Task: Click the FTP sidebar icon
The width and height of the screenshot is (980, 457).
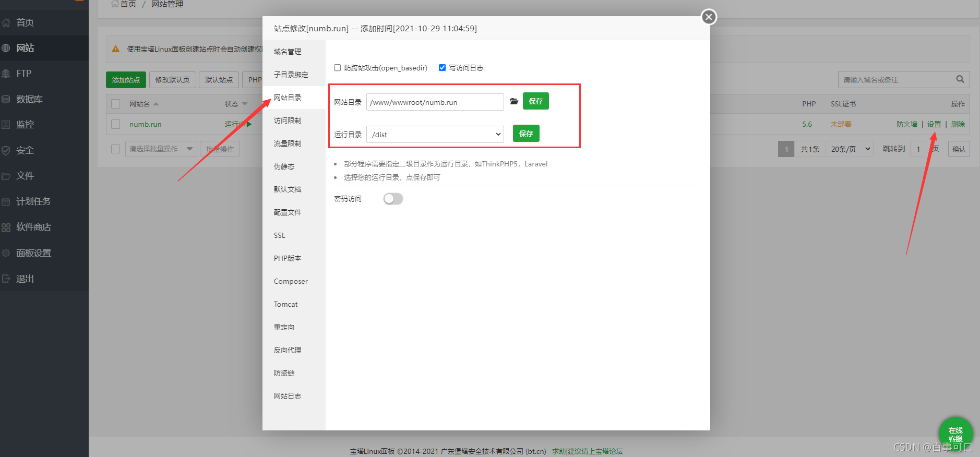Action: pyautogui.click(x=6, y=74)
